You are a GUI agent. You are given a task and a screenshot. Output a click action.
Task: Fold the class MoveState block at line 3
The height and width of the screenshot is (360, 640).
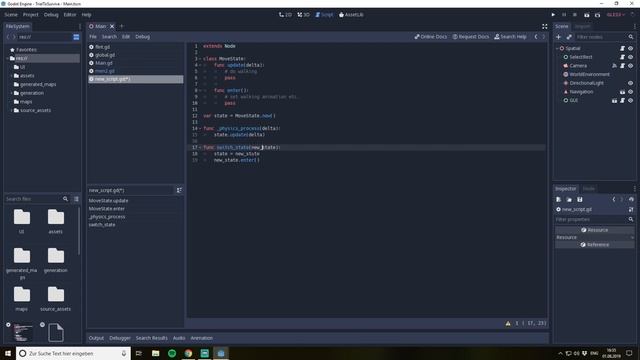coord(200,59)
